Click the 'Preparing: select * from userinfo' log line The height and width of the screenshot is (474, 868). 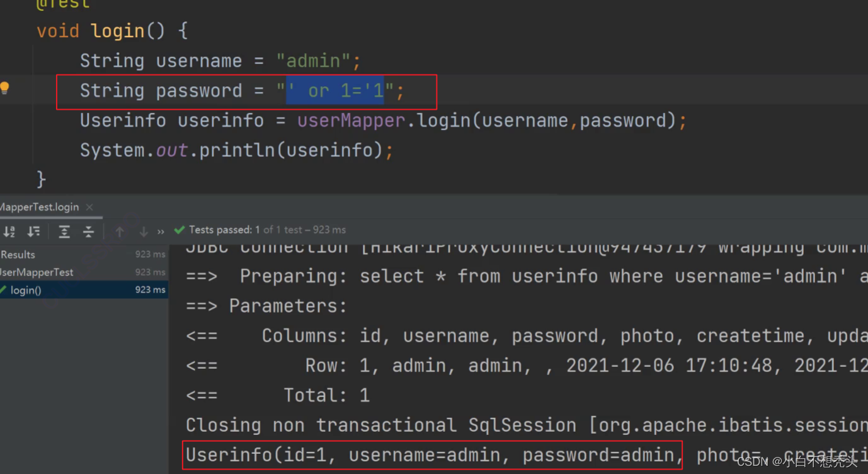click(527, 275)
